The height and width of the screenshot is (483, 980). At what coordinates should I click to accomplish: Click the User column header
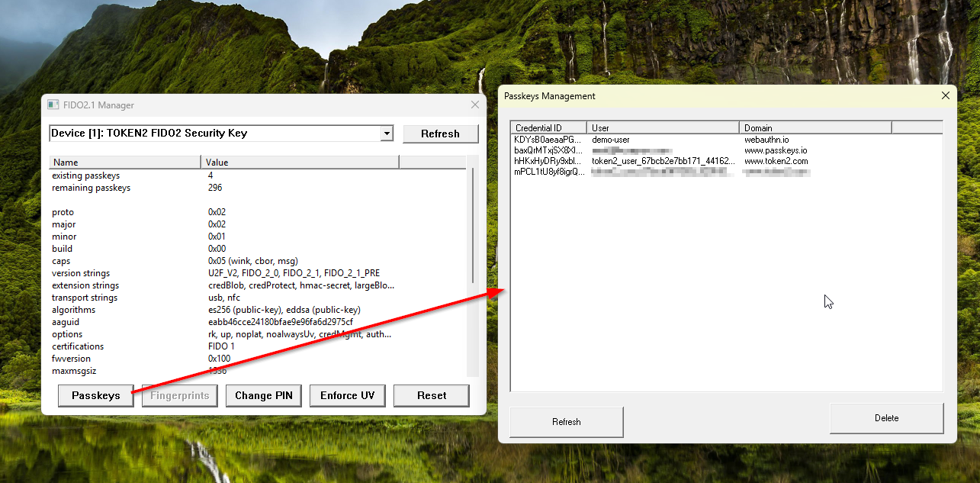coord(664,127)
